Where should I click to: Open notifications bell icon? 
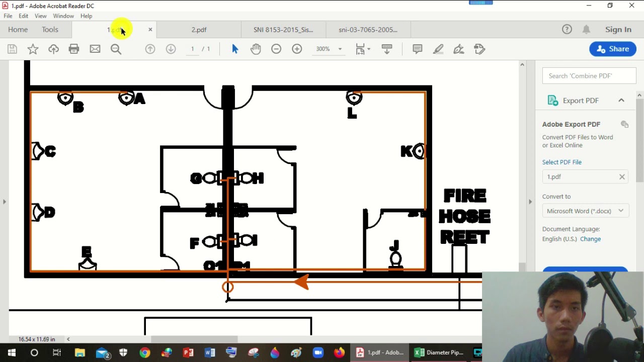[587, 30]
